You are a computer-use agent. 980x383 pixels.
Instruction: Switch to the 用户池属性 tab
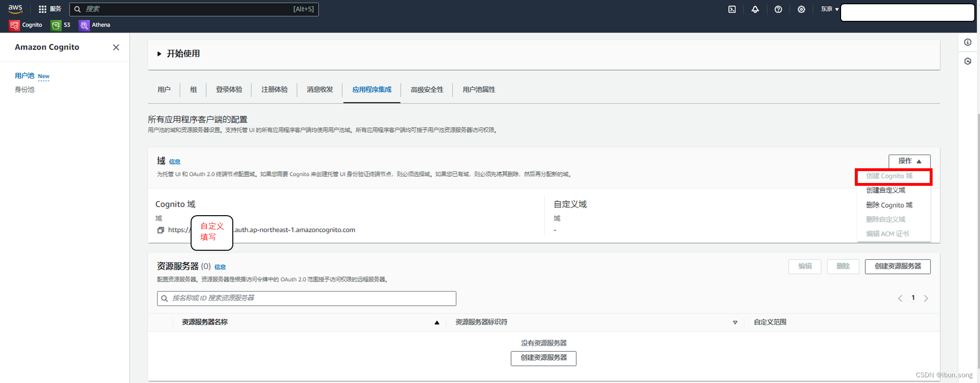[x=479, y=90]
